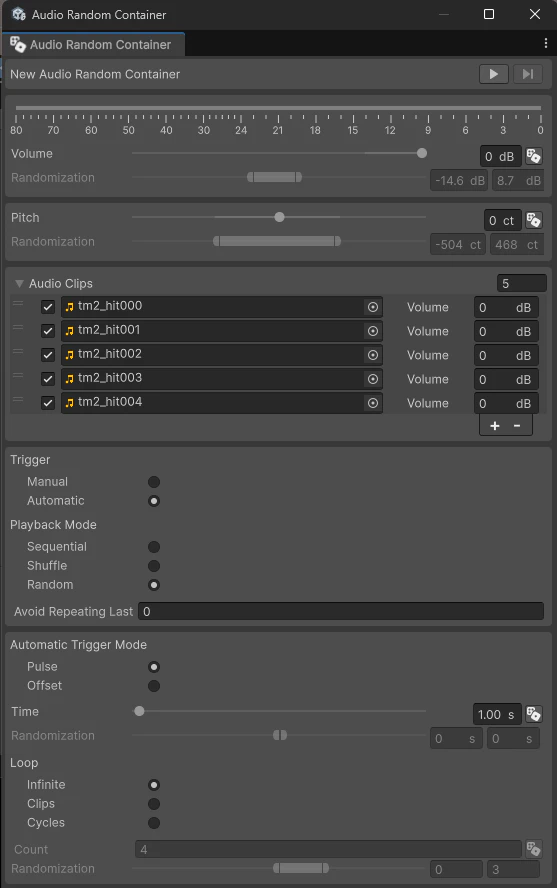Click the music note icon of tm2_hit000
The width and height of the screenshot is (557, 888).
pyautogui.click(x=70, y=307)
